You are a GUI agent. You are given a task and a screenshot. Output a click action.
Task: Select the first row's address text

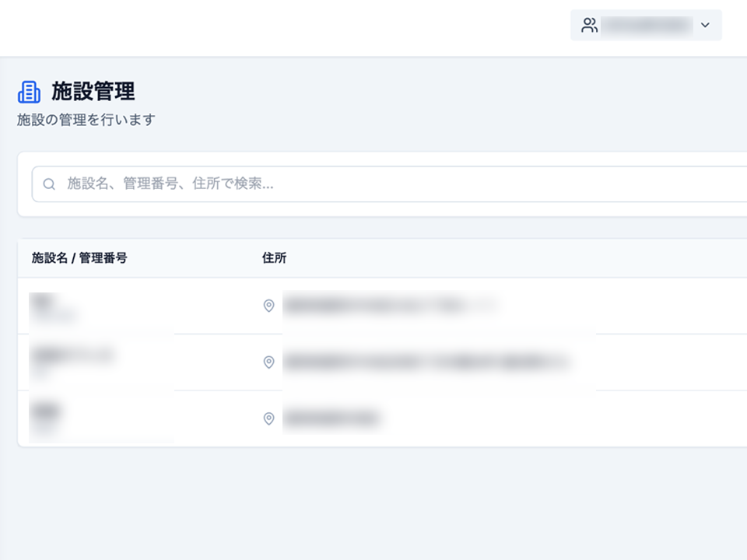pyautogui.click(x=389, y=306)
